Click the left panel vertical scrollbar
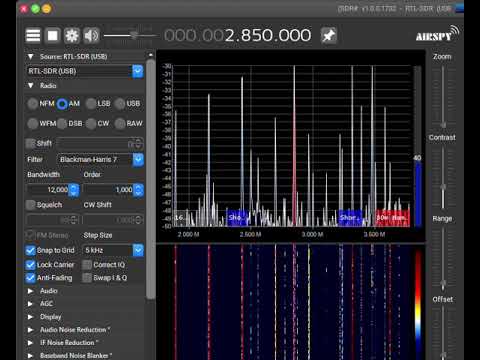The image size is (480, 360). [x=151, y=179]
